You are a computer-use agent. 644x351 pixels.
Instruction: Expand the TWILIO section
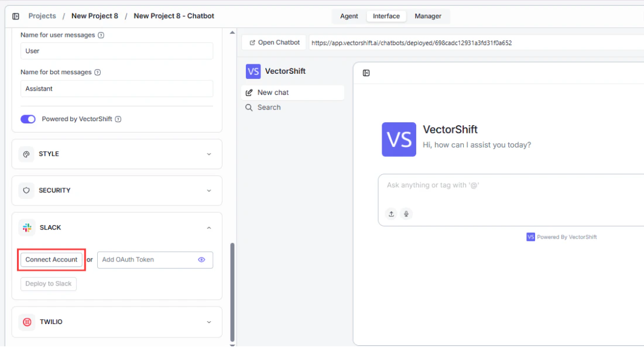pos(117,322)
